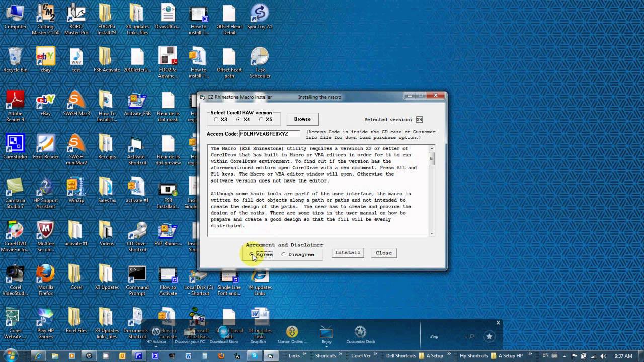
Task: Open Norton Online in the HP dock
Action: [292, 335]
